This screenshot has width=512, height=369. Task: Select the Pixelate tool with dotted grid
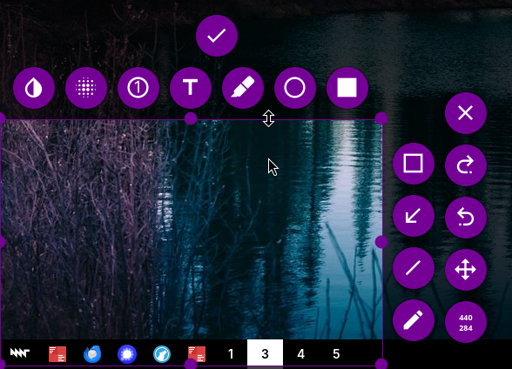[86, 88]
